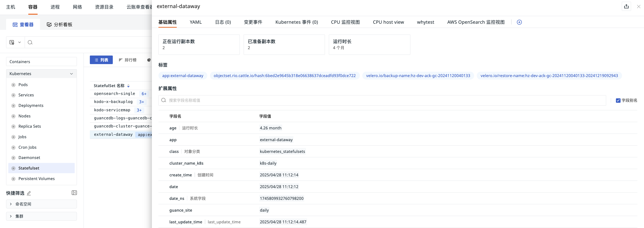Screen dimensions: 644x228
Task: Open the opensearch-single row
Action: (x=114, y=94)
